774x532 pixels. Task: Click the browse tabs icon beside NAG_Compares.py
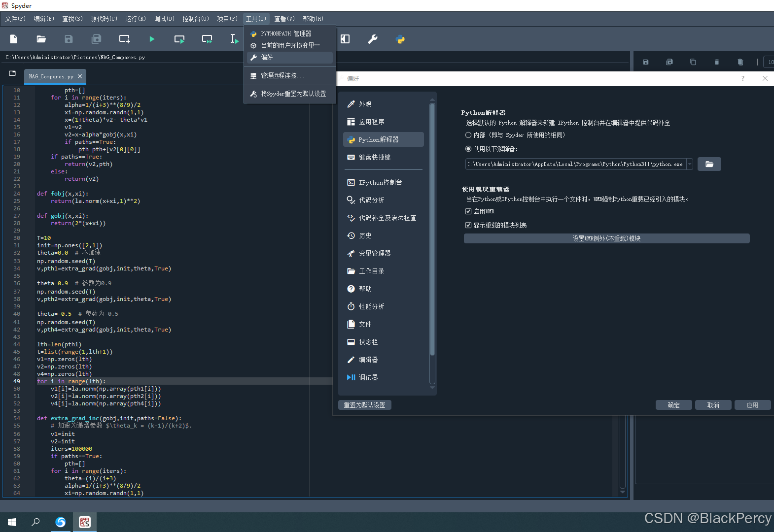(12, 73)
